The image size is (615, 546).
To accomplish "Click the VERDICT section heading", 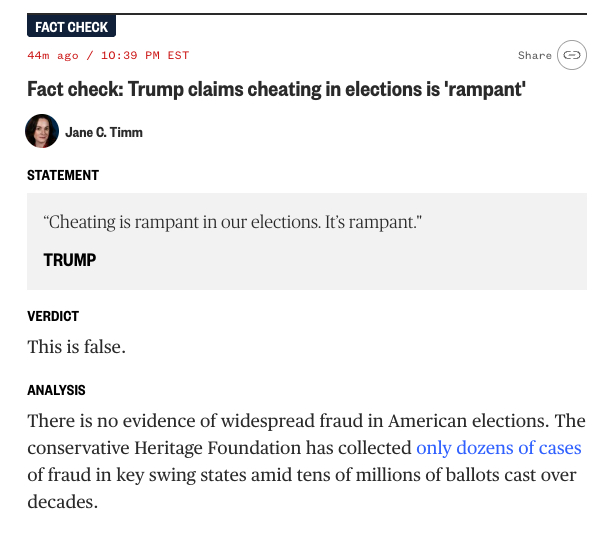I will [53, 316].
